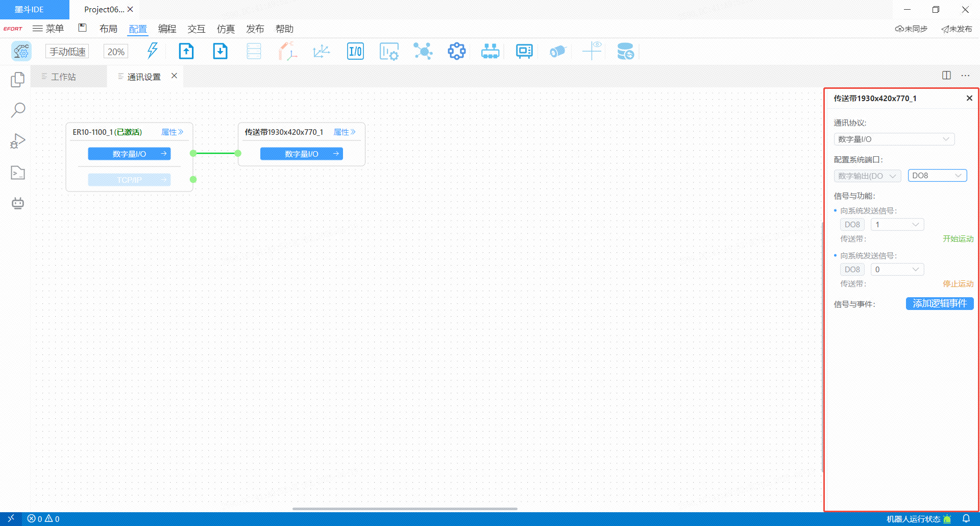Toggle the 手动低速 speed mode
Screen dimensions: 980x526
tap(67, 52)
